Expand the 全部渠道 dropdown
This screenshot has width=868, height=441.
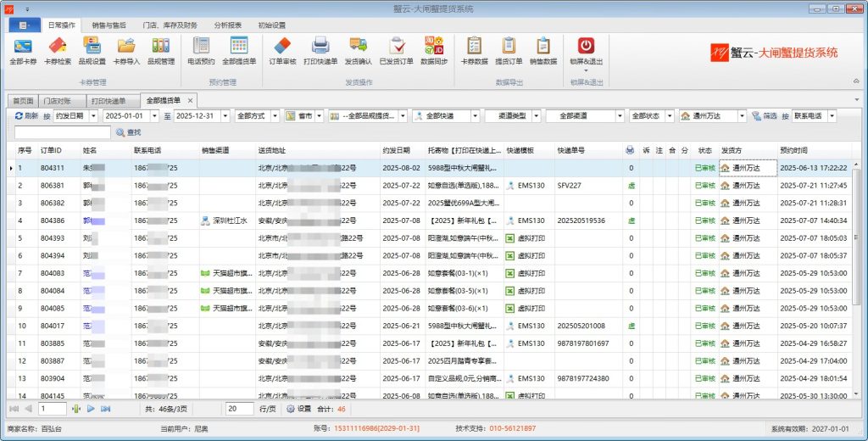point(620,116)
